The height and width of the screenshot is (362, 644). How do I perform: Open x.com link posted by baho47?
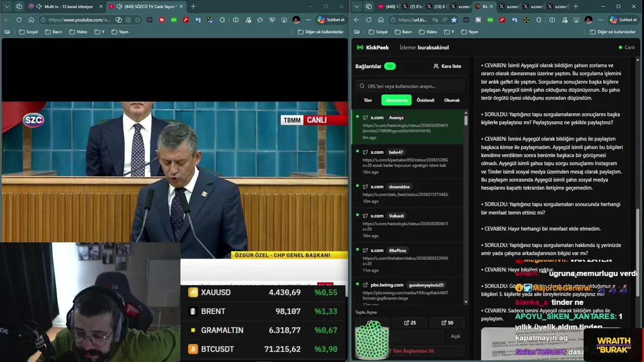point(408,162)
